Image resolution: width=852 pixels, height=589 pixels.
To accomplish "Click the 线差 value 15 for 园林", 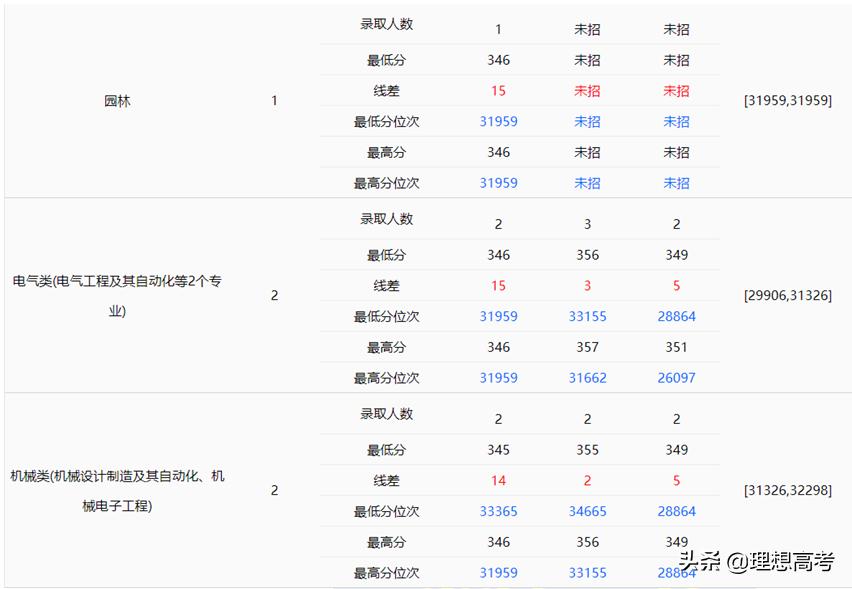I will (498, 90).
